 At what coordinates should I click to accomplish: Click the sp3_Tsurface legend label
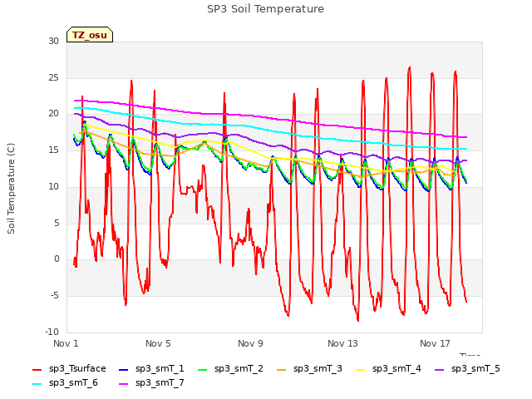(x=77, y=368)
